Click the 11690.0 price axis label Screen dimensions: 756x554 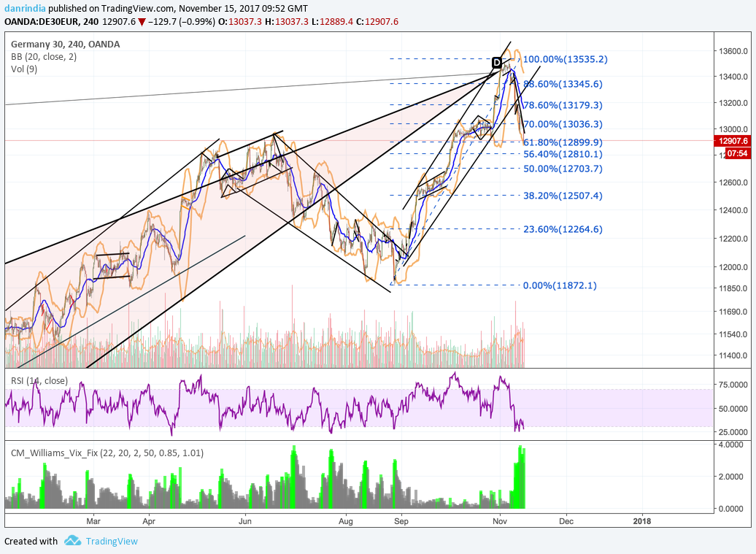click(x=733, y=312)
